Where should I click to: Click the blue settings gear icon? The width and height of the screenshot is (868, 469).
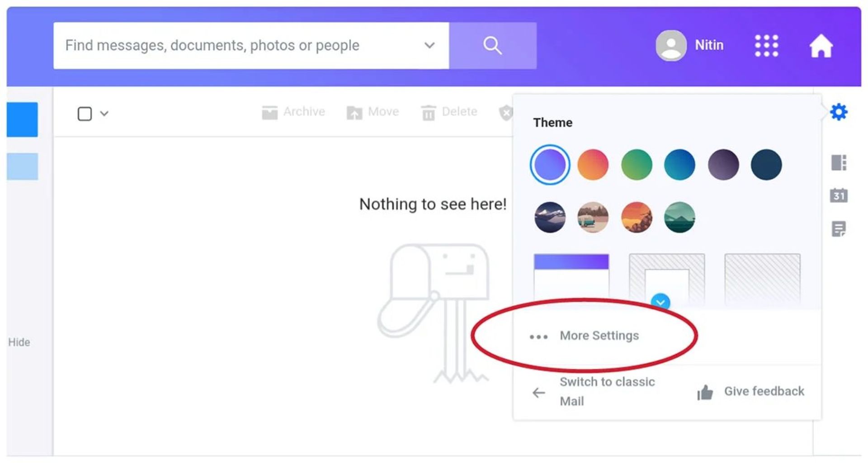[x=839, y=112]
